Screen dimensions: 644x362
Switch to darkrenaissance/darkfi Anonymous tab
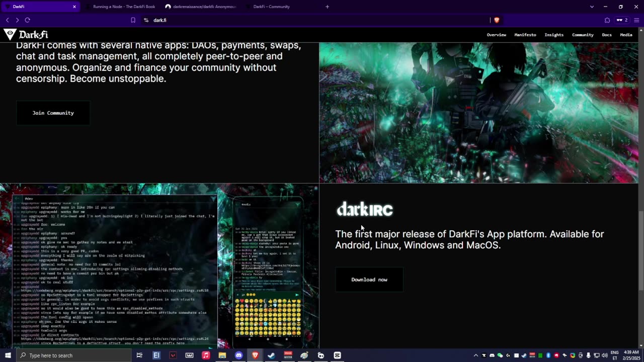(201, 7)
